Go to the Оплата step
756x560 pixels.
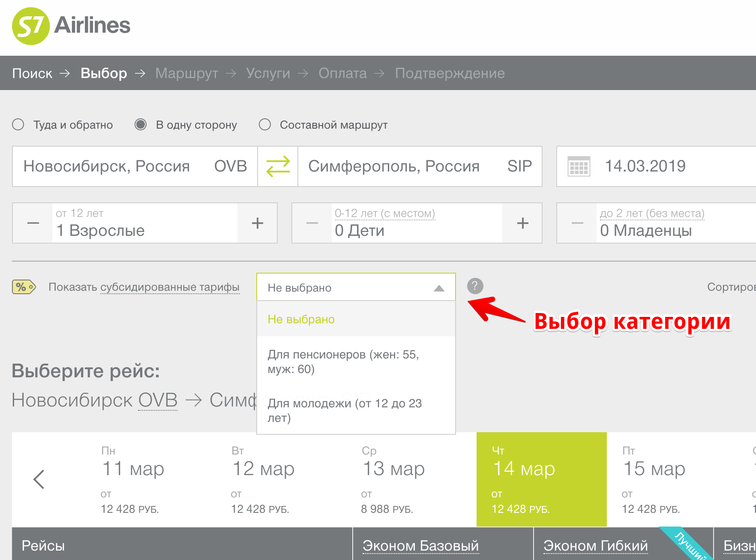coord(342,73)
